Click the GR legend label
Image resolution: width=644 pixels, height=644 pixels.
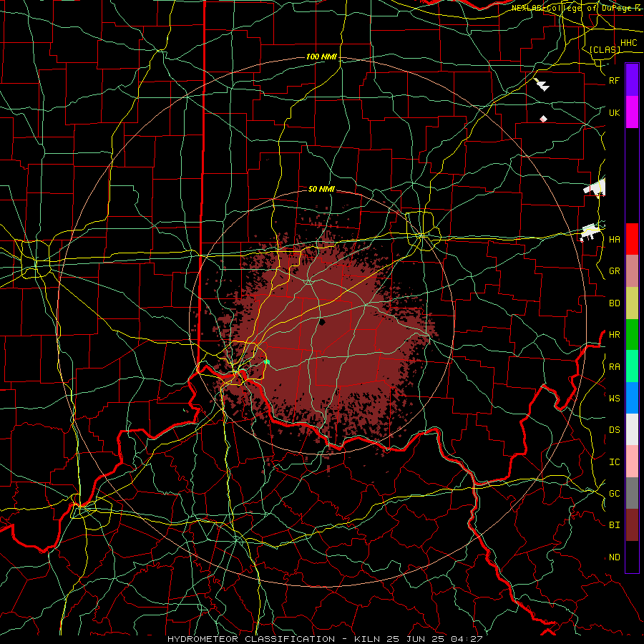[x=614, y=270]
